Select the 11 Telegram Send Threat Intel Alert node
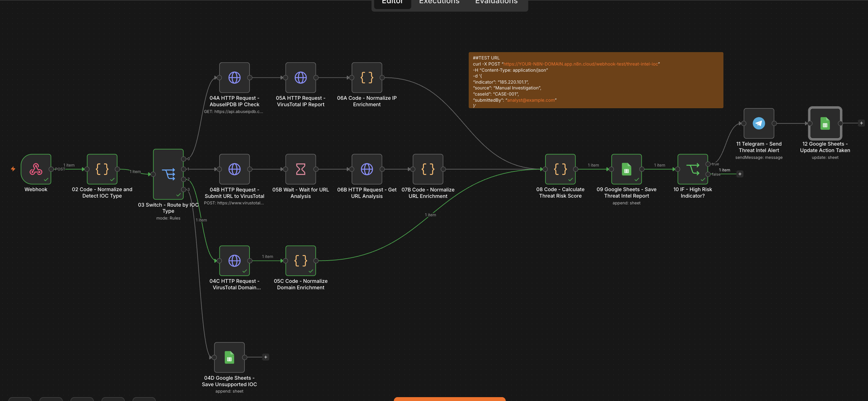 point(759,123)
